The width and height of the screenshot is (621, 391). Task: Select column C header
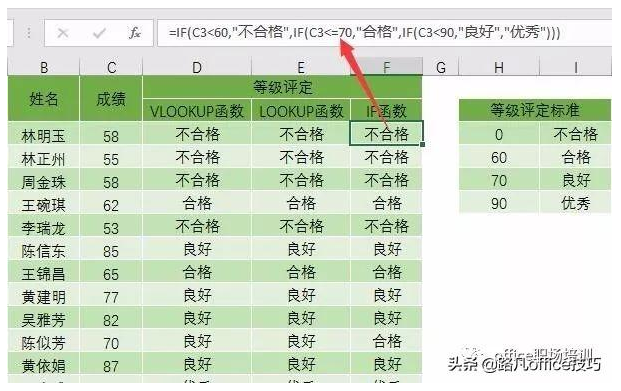point(111,67)
